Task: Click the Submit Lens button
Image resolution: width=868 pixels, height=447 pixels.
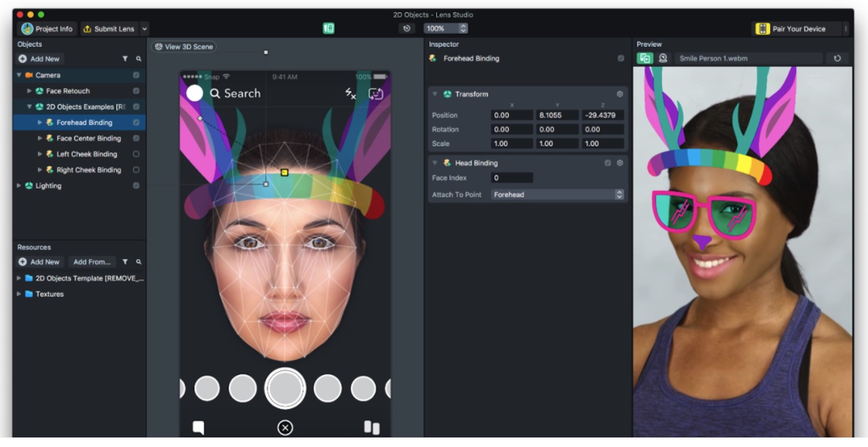Action: [108, 28]
